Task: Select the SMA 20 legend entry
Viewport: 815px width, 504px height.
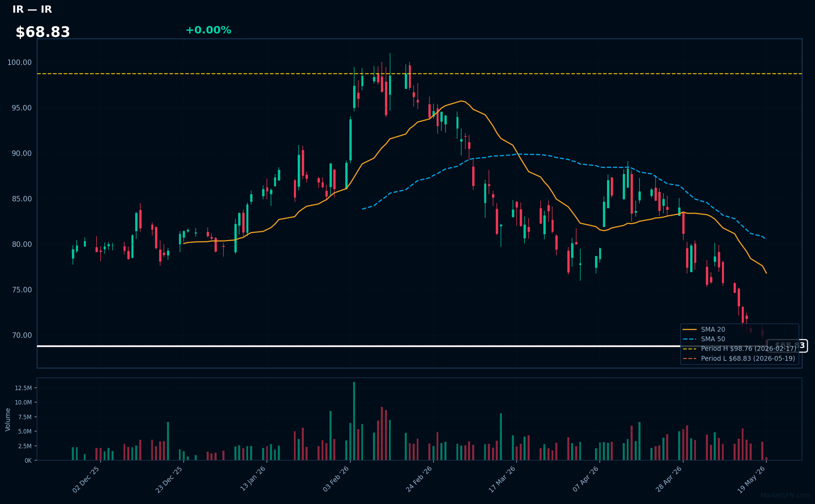Action: coord(704,329)
